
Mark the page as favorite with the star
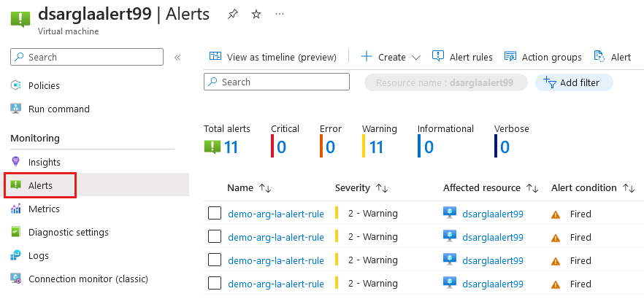pyautogui.click(x=256, y=15)
